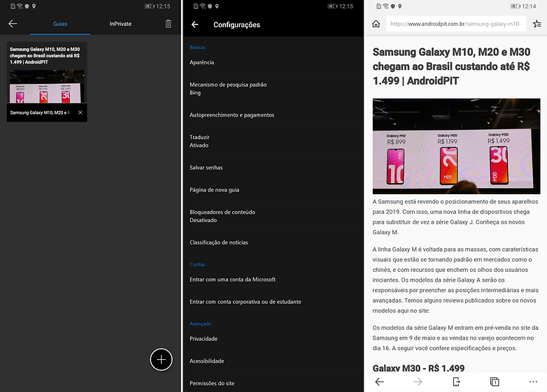Switch to the Guias tab
This screenshot has height=392, width=547.
coord(60,24)
